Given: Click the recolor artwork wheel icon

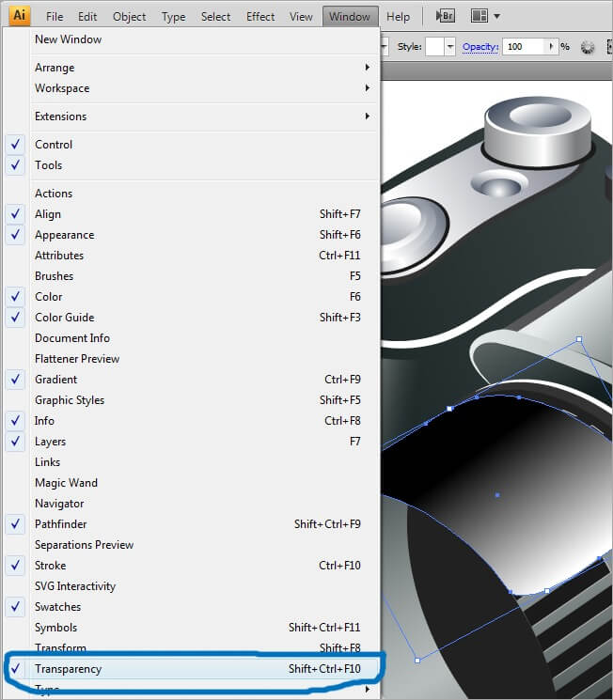Looking at the screenshot, I should click(589, 47).
